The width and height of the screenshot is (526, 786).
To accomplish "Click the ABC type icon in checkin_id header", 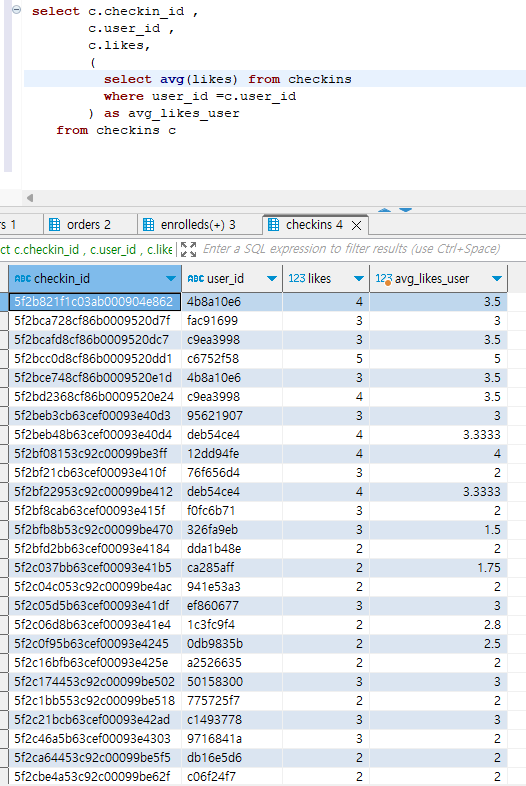I will click(x=23, y=279).
